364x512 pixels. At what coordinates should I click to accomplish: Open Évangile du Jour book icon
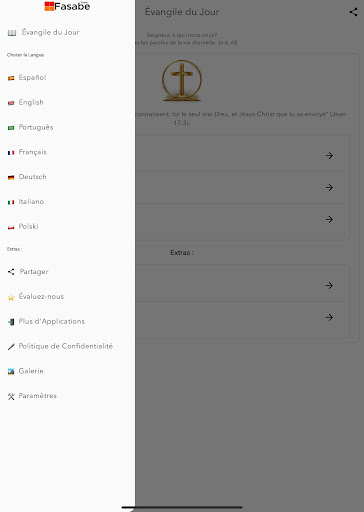tap(12, 33)
